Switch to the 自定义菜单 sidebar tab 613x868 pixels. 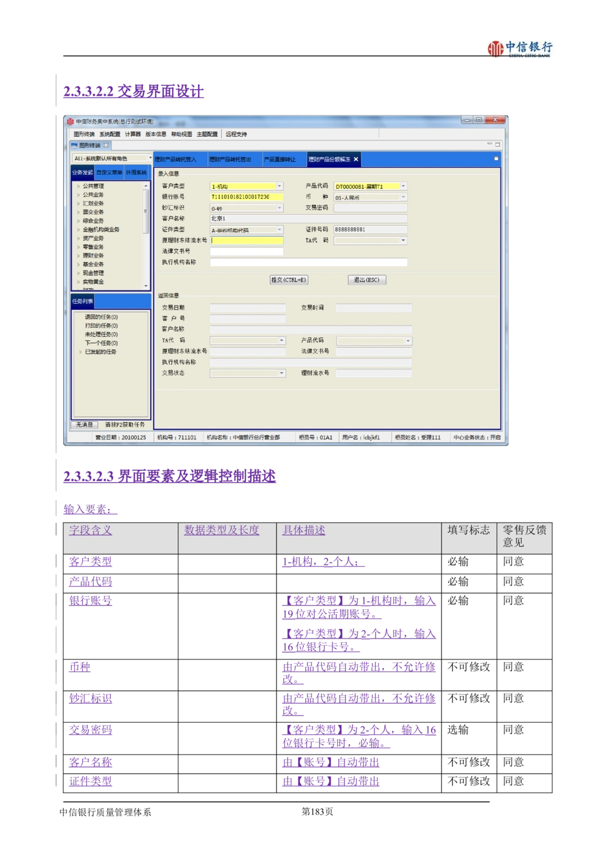click(109, 173)
